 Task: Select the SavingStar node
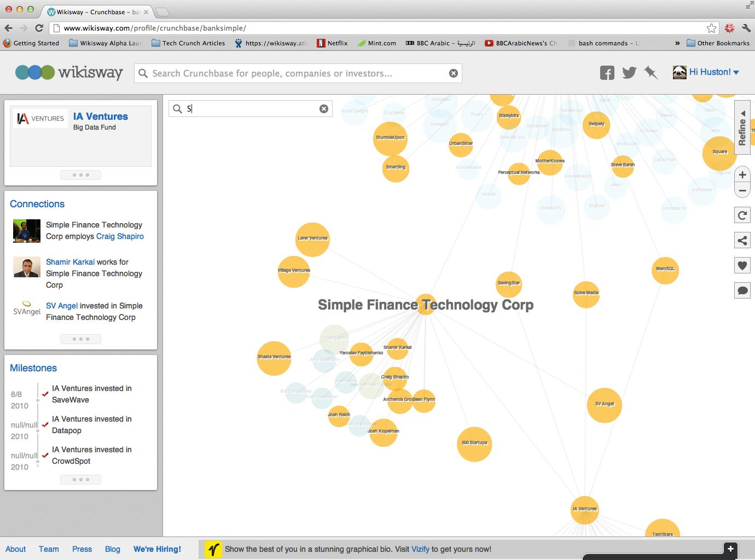[x=509, y=284]
